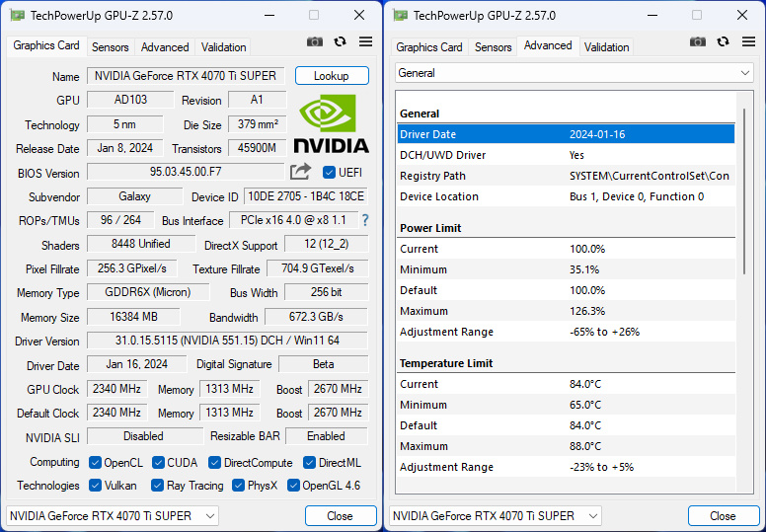The image size is (766, 532).
Task: Open the GPU selector dropdown in left window
Action: (x=112, y=516)
